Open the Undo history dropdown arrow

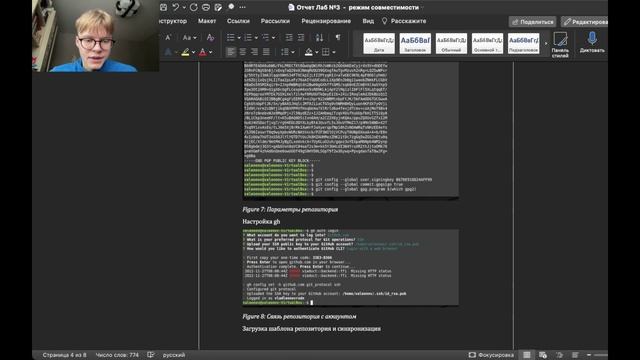(x=184, y=7)
